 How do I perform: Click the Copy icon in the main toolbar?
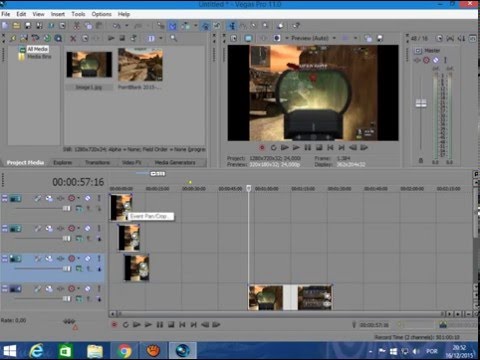click(x=88, y=26)
